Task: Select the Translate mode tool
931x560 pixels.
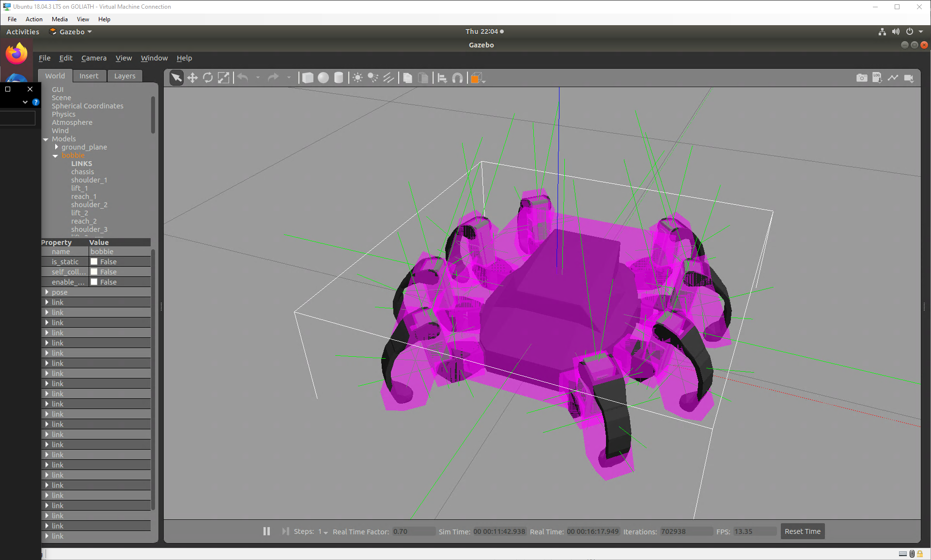Action: click(192, 78)
